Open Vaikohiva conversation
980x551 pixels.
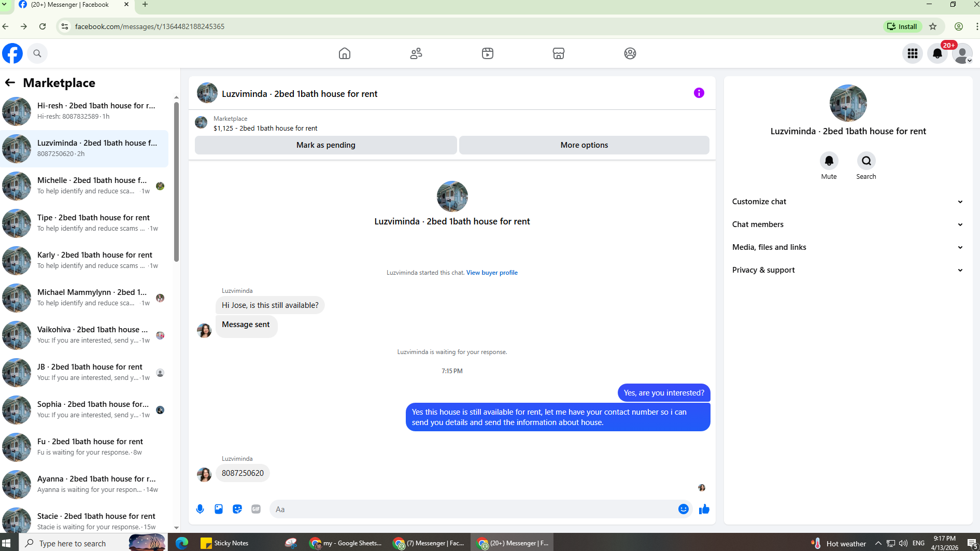[x=84, y=335]
